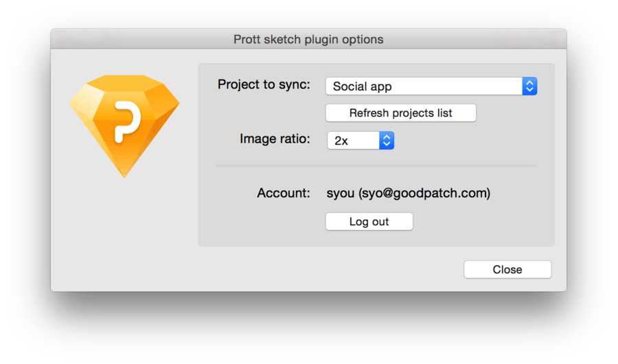This screenshot has width=618, height=364.
Task: Click the bottom tip of the diamond logo
Action: (x=124, y=175)
